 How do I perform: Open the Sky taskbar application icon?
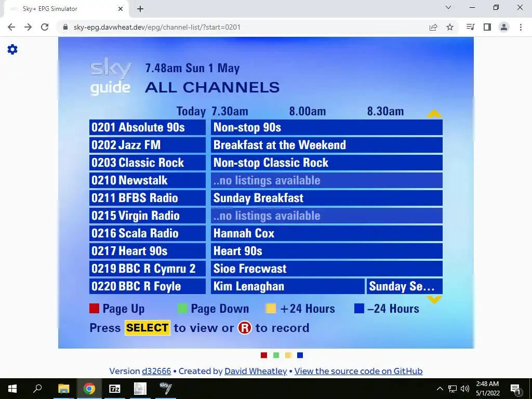pyautogui.click(x=166, y=389)
